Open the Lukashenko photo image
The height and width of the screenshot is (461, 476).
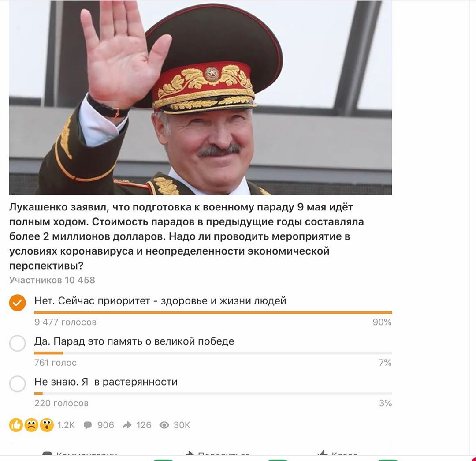(x=201, y=97)
